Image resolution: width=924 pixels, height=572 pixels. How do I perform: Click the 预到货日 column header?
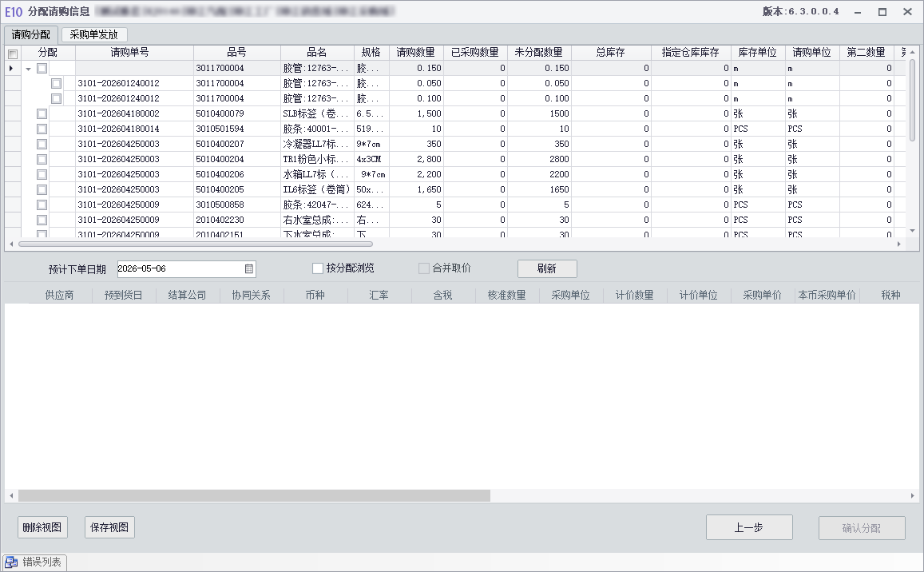coord(124,295)
